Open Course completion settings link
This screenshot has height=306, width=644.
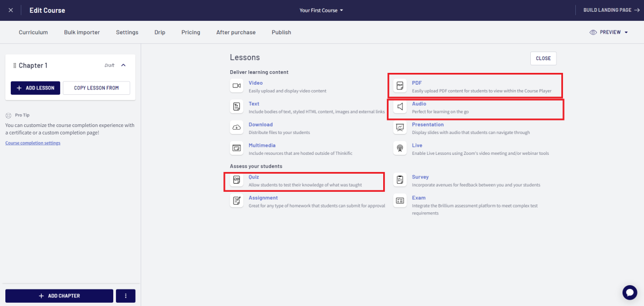click(33, 143)
